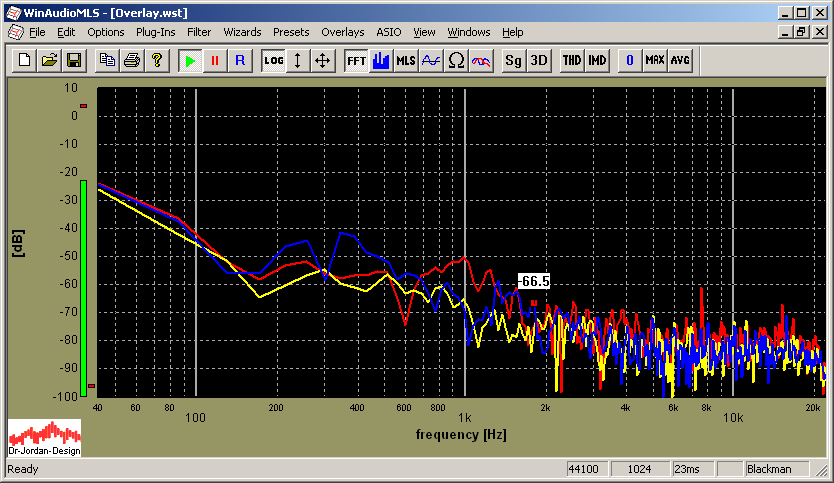Expand the Plug-Ins menu
This screenshot has height=483, width=834.
pos(155,32)
